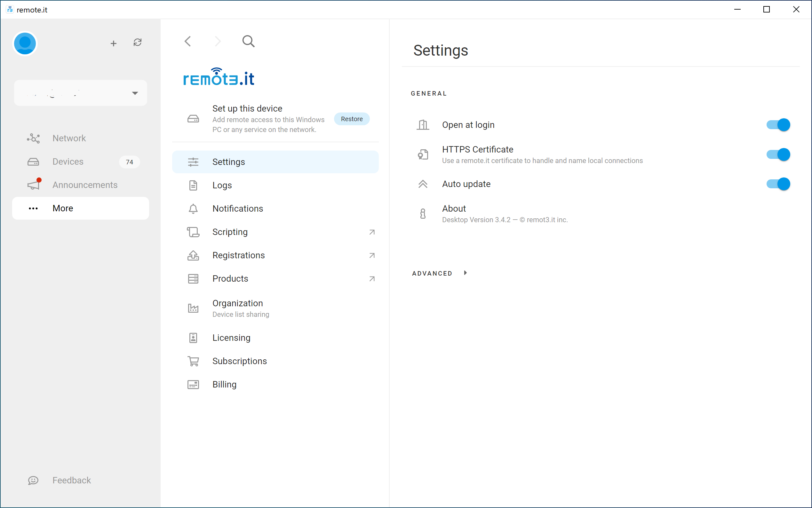Click the Devices count badge 74

(130, 162)
